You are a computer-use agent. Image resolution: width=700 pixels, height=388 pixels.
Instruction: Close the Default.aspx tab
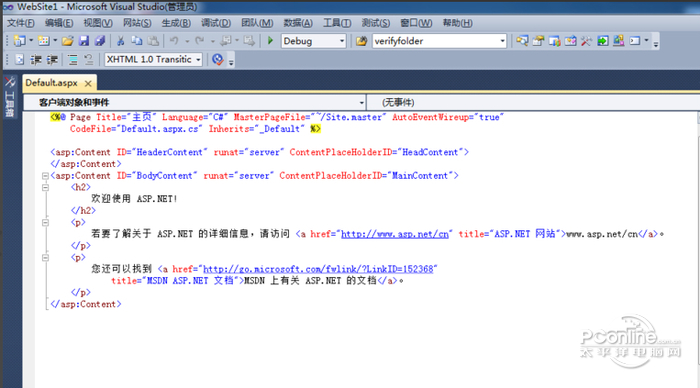pos(88,83)
